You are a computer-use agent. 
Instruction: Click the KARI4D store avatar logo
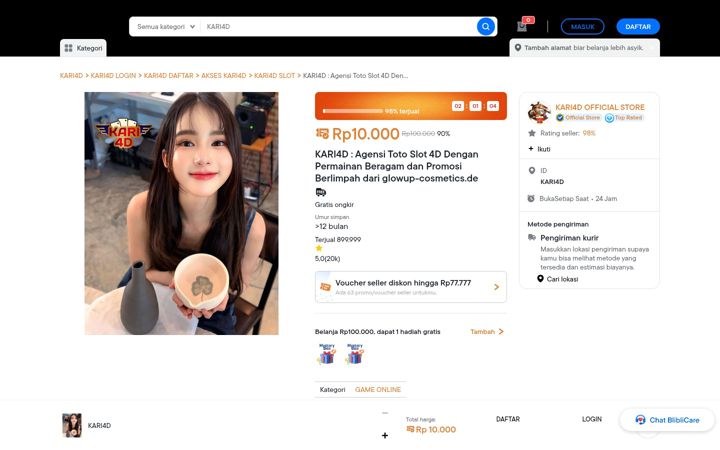click(x=539, y=112)
